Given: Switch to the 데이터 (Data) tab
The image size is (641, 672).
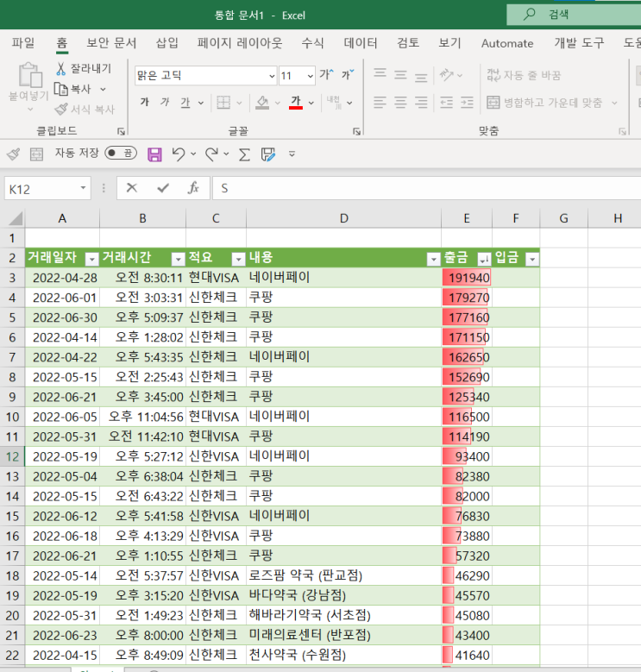Looking at the screenshot, I should click(x=361, y=43).
